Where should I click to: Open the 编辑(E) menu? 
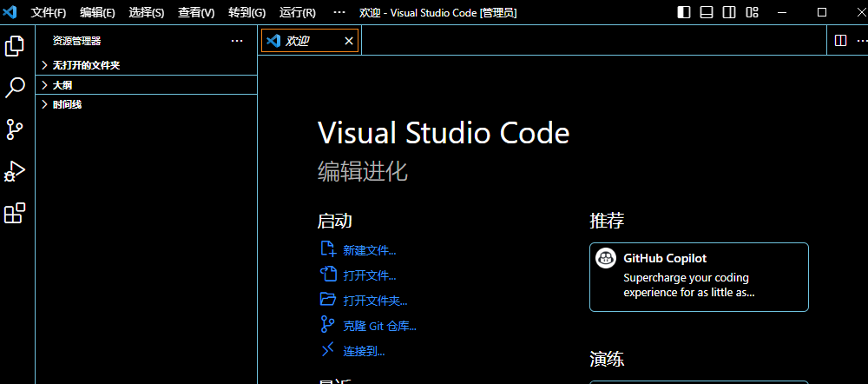97,13
